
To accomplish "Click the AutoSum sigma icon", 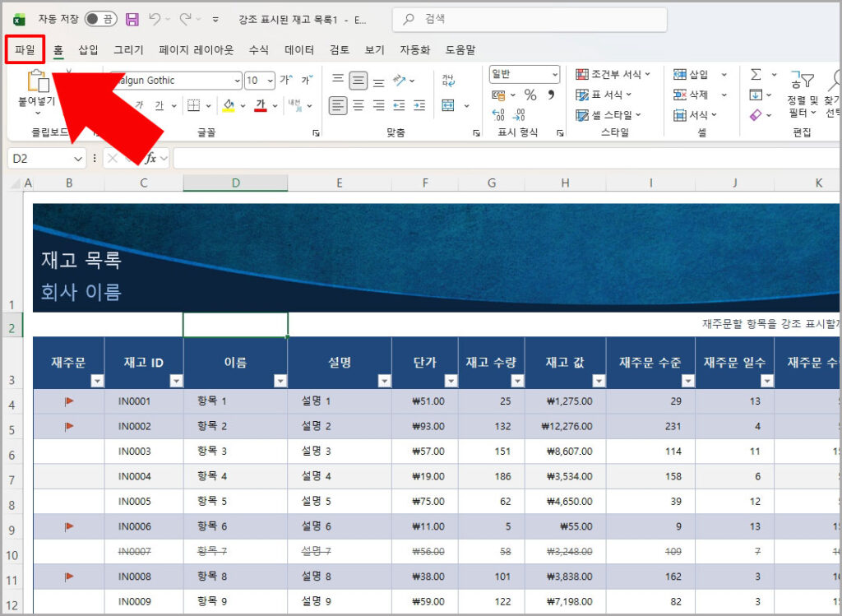I will click(x=756, y=74).
